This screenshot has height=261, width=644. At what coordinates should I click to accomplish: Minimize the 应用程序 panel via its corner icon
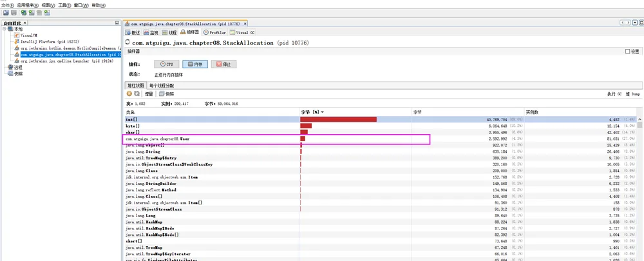coord(117,23)
